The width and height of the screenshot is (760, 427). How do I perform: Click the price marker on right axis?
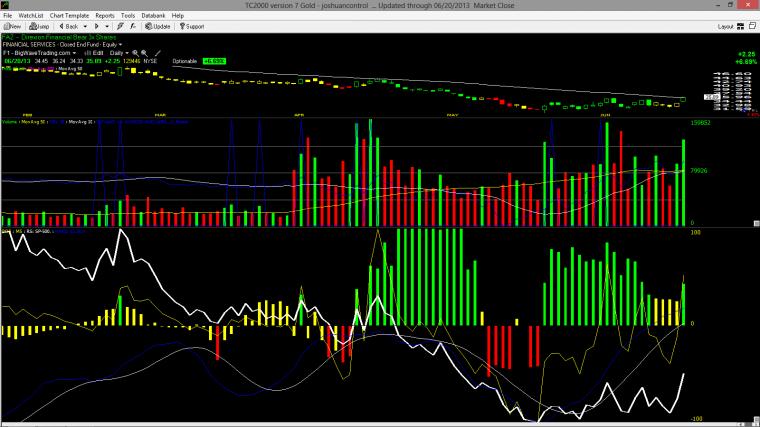[x=711, y=97]
